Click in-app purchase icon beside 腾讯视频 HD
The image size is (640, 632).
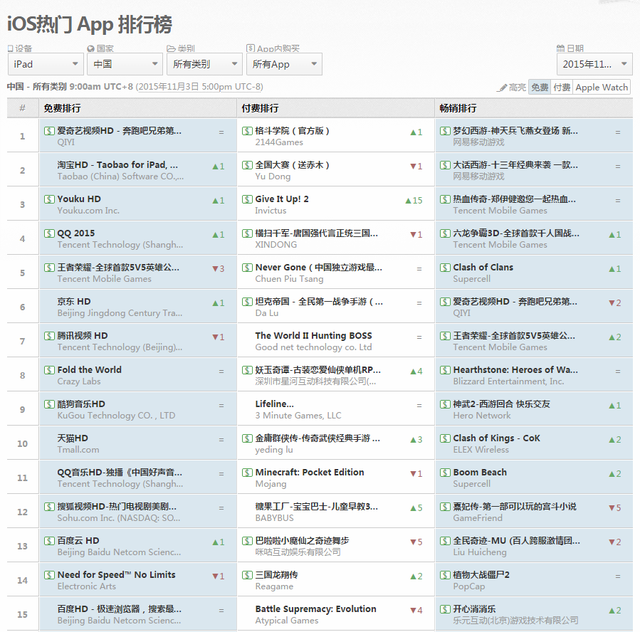pyautogui.click(x=49, y=336)
